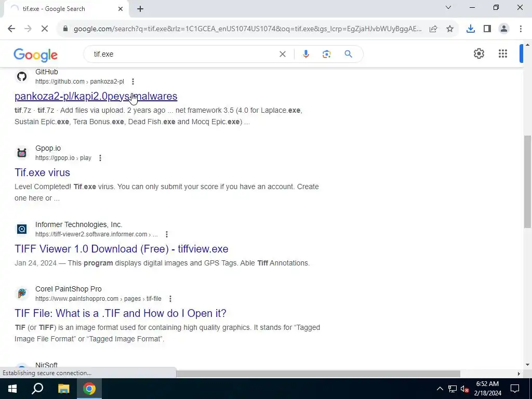Open the Google apps grid

tap(503, 54)
